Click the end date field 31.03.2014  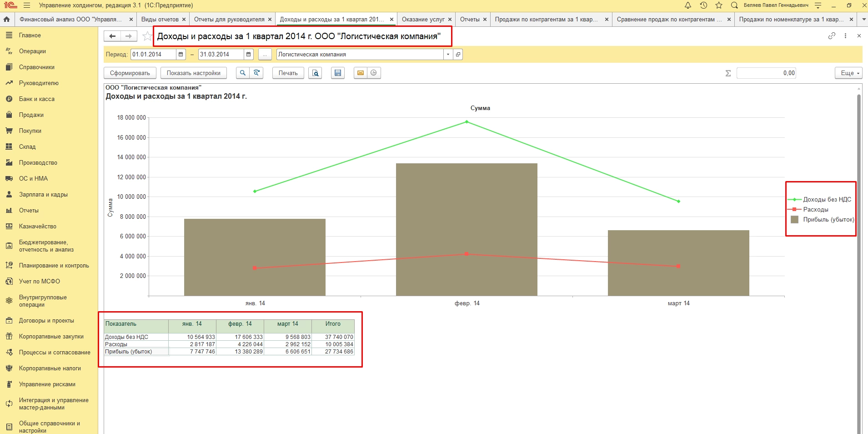(x=221, y=55)
